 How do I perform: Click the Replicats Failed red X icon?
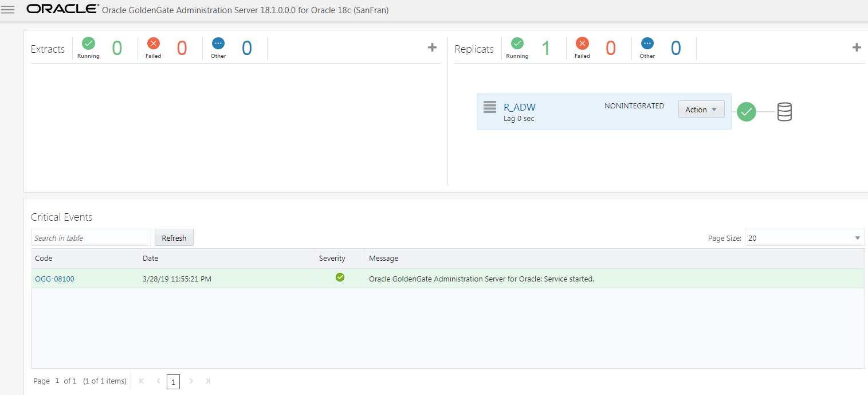coord(582,44)
